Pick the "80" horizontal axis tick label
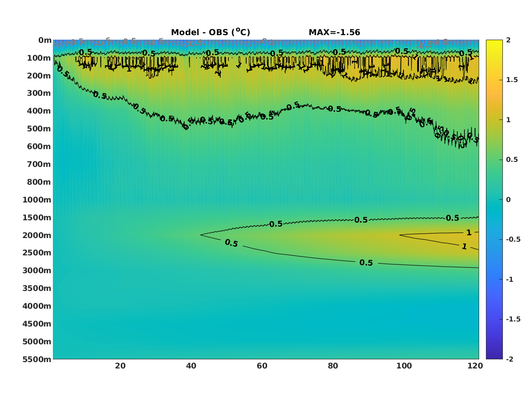532x399 pixels. pyautogui.click(x=333, y=366)
